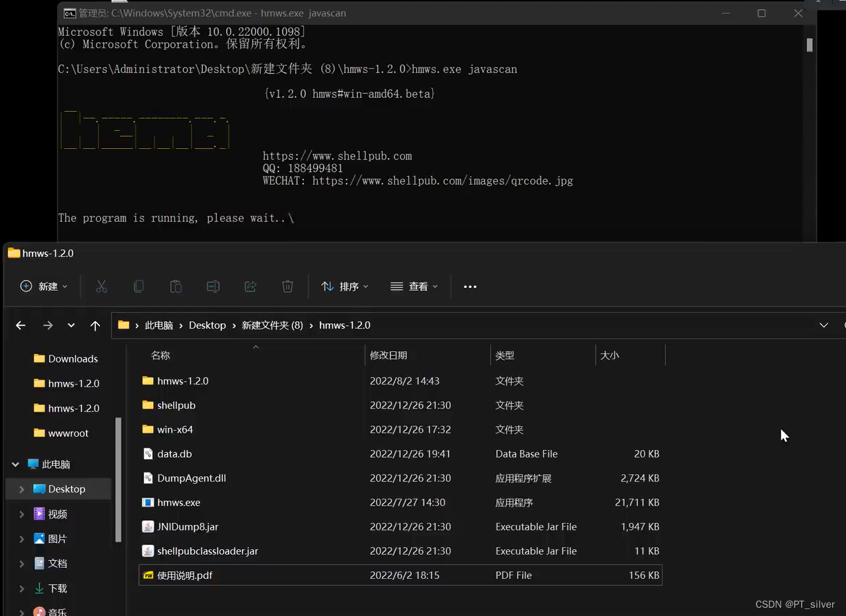
Task: Select 此电脑 in the navigation pane
Action: click(56, 464)
